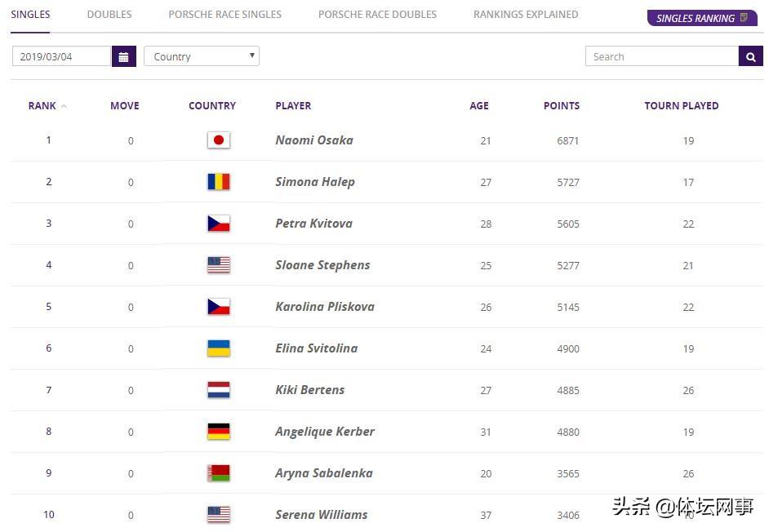Image resolution: width=769 pixels, height=532 pixels.
Task: Expand the Country filter dropdown
Action: pyautogui.click(x=202, y=56)
